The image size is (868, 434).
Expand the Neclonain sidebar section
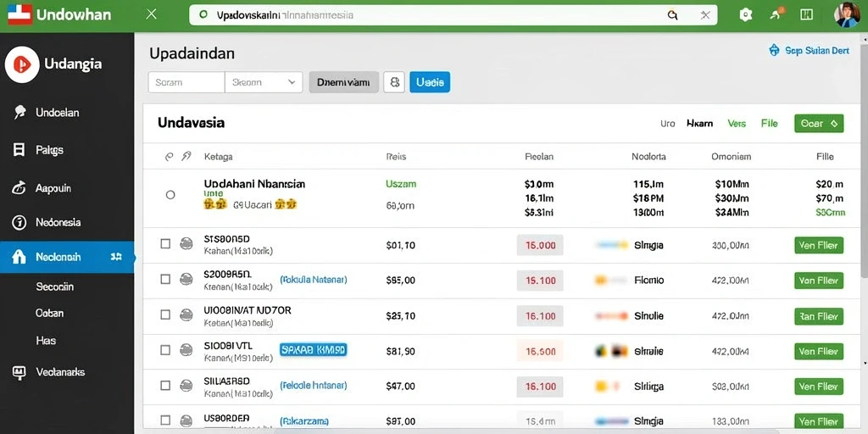click(116, 257)
